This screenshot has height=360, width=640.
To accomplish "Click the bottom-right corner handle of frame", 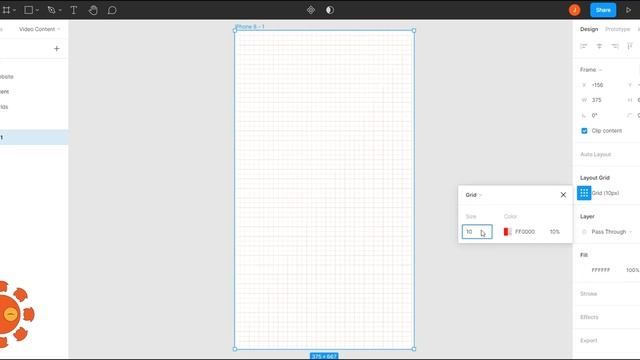I will coord(414,349).
